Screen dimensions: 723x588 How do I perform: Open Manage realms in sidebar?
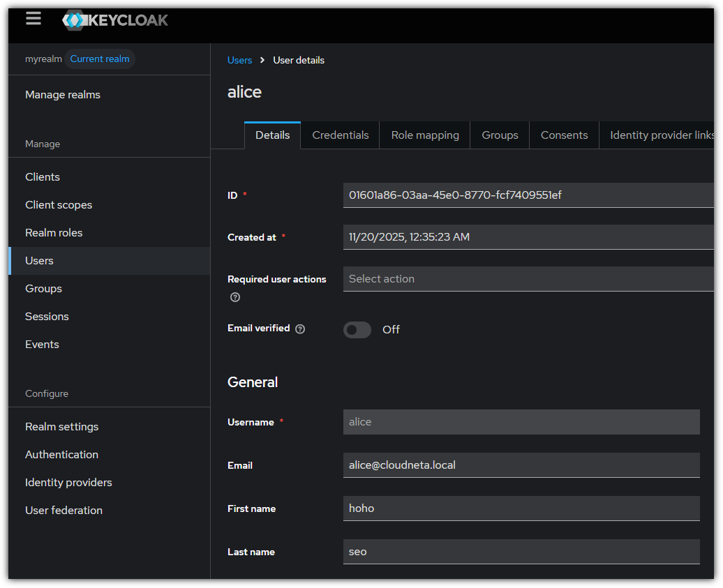pos(63,94)
